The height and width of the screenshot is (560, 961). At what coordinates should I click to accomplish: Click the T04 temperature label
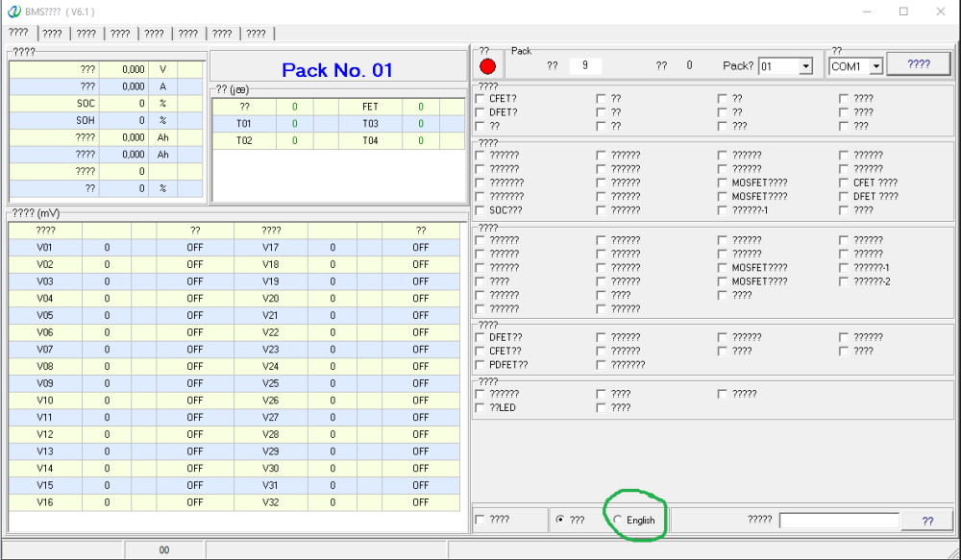(370, 141)
